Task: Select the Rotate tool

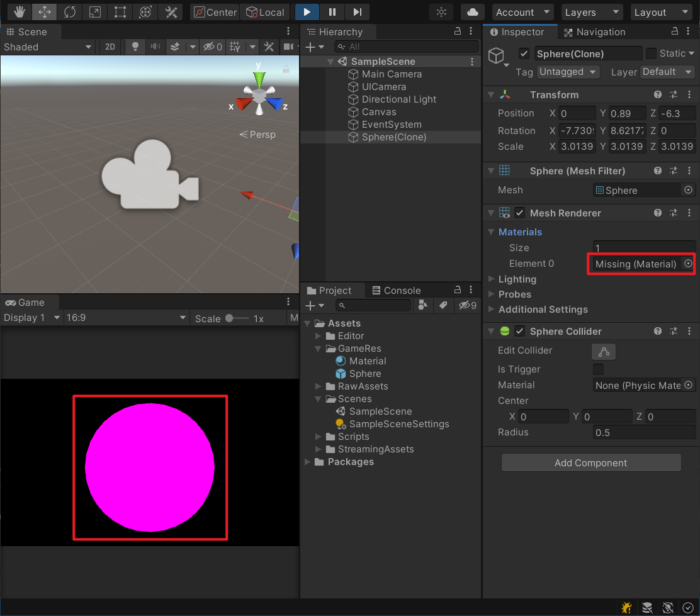Action: coord(69,11)
